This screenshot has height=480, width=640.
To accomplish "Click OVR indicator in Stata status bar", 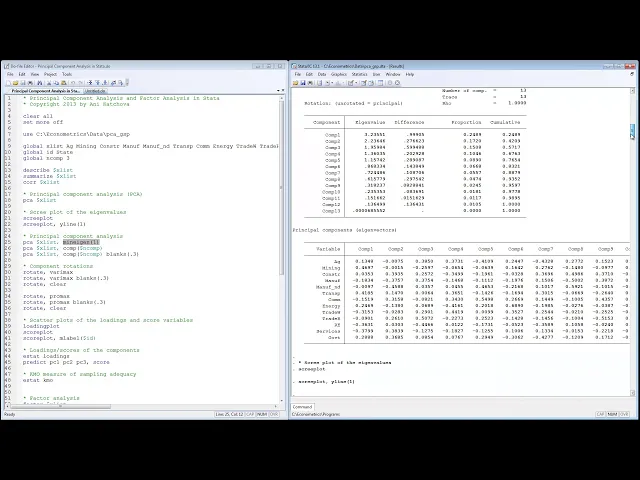I will pos(624,414).
